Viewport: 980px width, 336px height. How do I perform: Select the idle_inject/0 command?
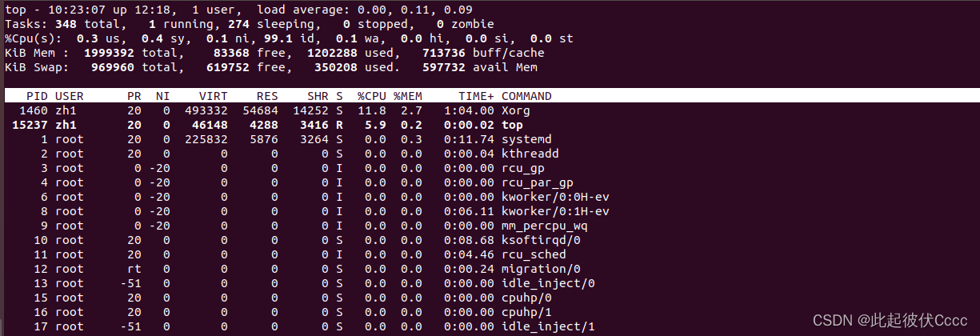[548, 283]
